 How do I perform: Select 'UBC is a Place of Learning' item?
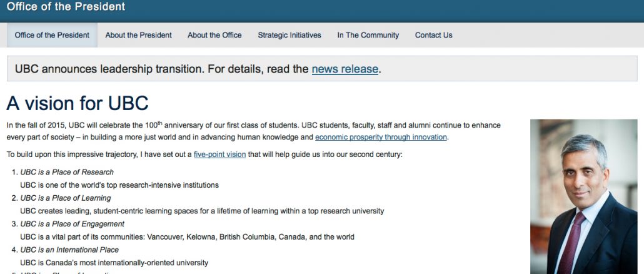[66, 198]
